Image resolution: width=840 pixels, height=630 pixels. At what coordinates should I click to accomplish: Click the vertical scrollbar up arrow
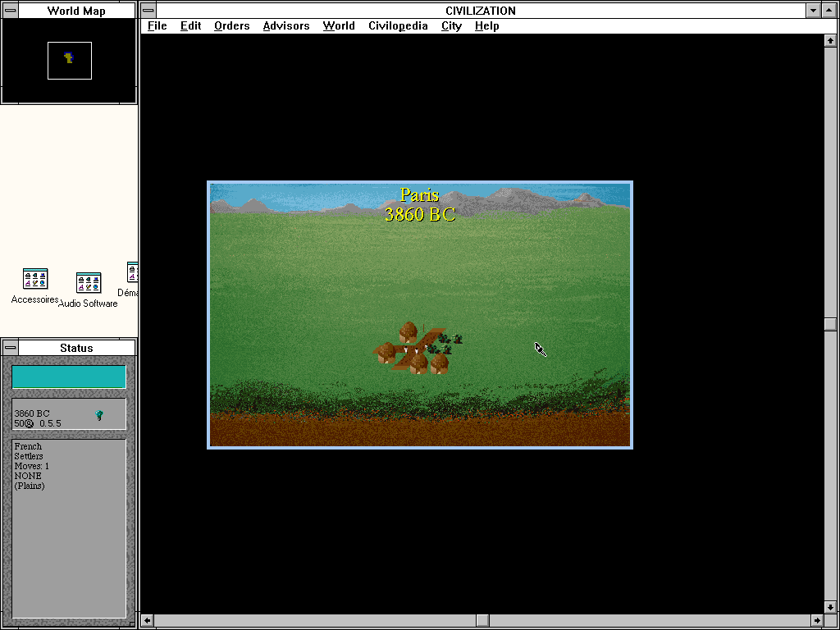click(x=830, y=40)
